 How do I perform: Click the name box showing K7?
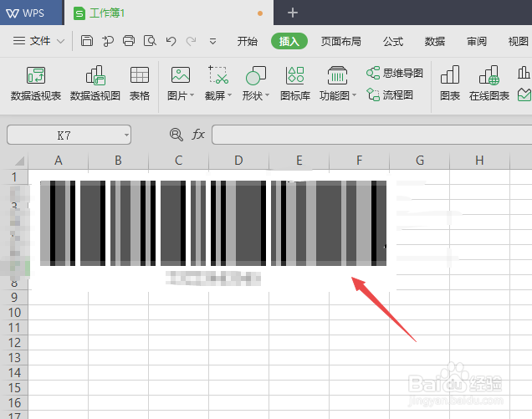click(x=64, y=135)
